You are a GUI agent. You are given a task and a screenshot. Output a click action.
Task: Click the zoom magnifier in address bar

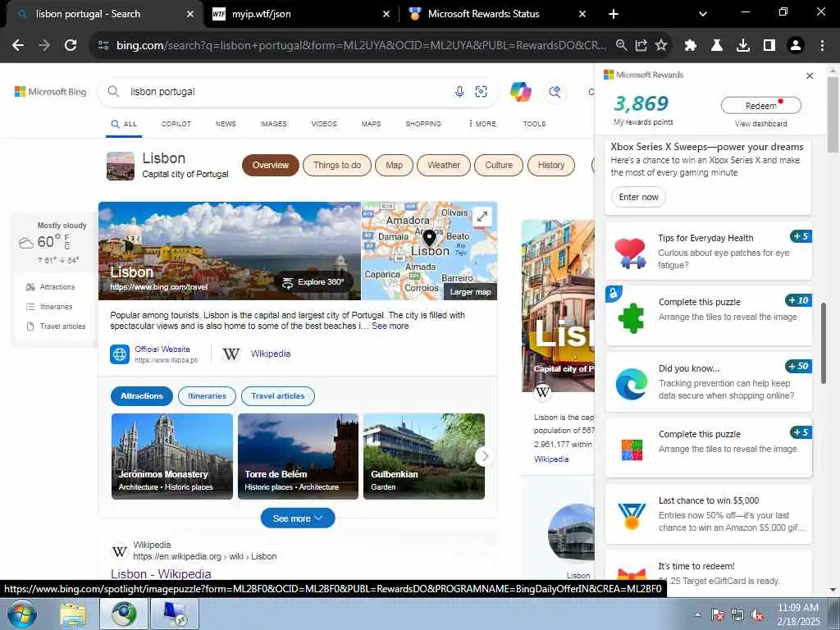point(621,46)
